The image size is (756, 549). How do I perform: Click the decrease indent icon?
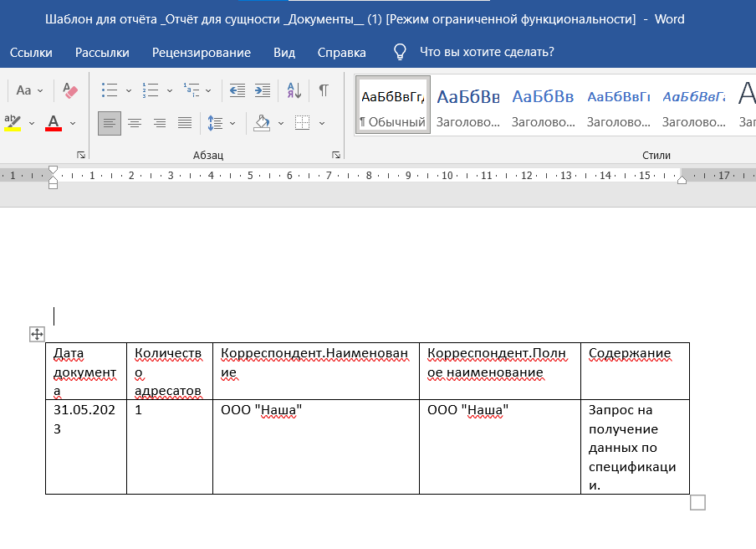click(237, 90)
